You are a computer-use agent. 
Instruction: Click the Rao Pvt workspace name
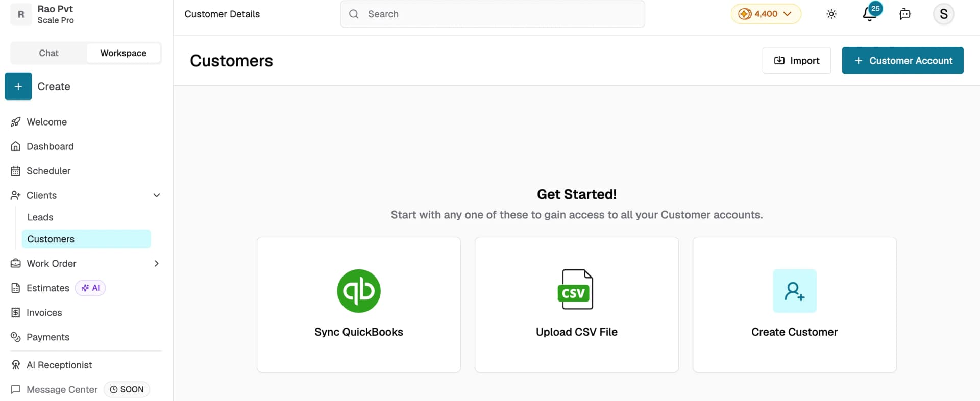pyautogui.click(x=55, y=9)
